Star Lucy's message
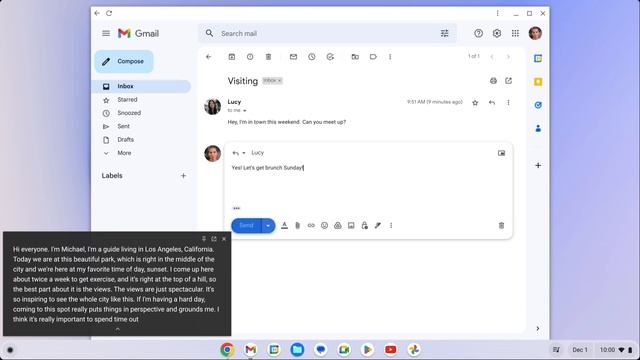The height and width of the screenshot is (360, 640). 475,103
